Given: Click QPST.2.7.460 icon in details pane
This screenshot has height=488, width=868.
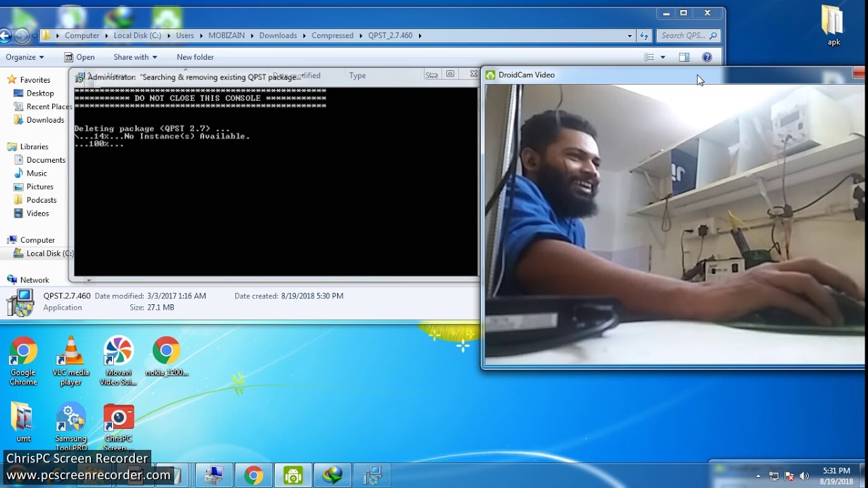Looking at the screenshot, I should coord(20,302).
